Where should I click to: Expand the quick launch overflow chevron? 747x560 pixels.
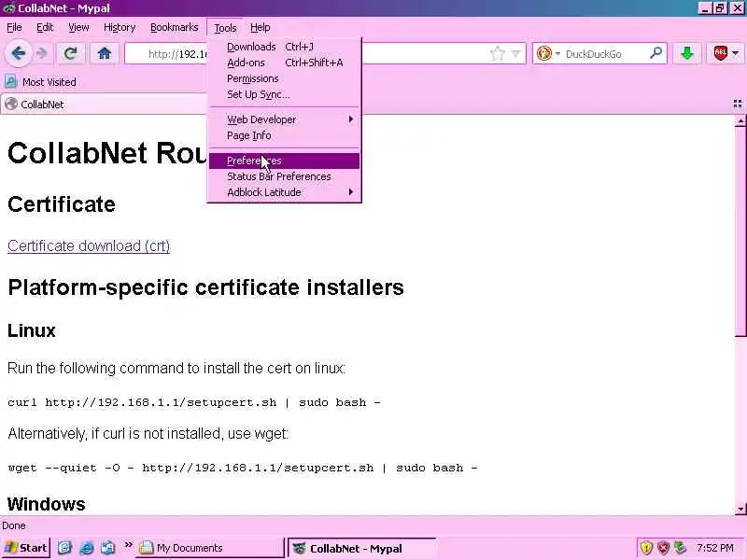pyautogui.click(x=128, y=545)
